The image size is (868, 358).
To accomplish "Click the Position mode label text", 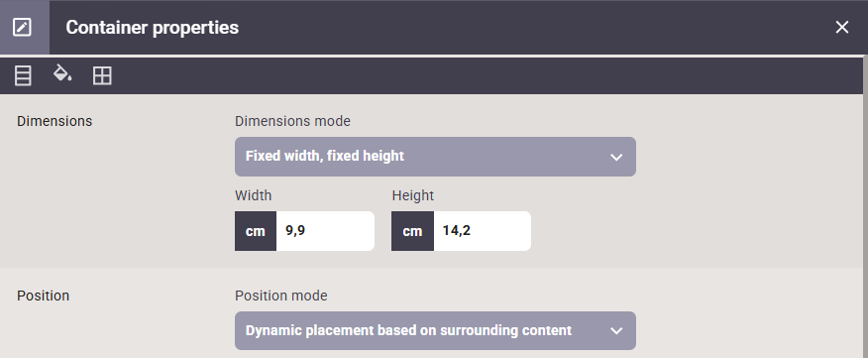I will pyautogui.click(x=280, y=296).
